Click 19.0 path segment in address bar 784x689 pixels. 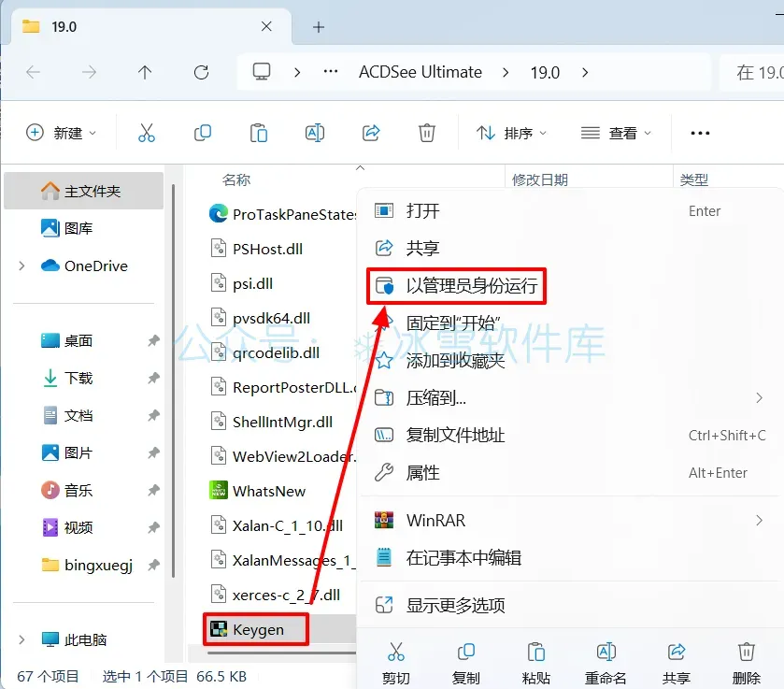(545, 73)
